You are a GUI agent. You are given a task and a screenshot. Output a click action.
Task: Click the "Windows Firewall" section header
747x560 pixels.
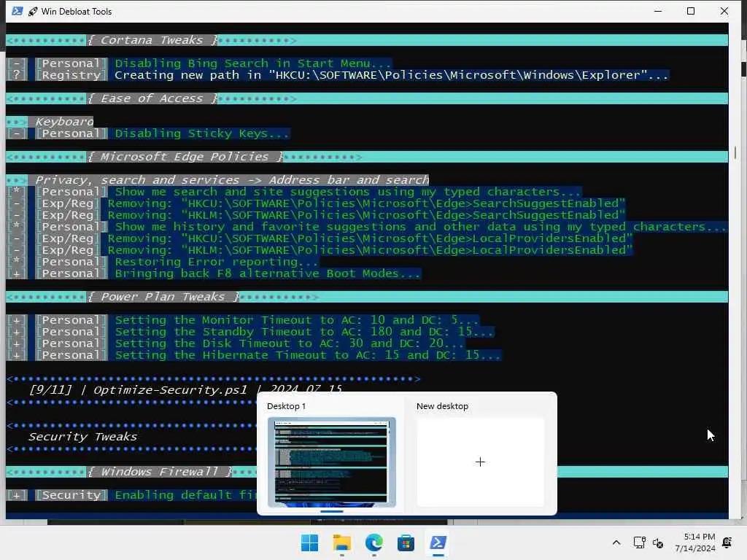point(160,472)
